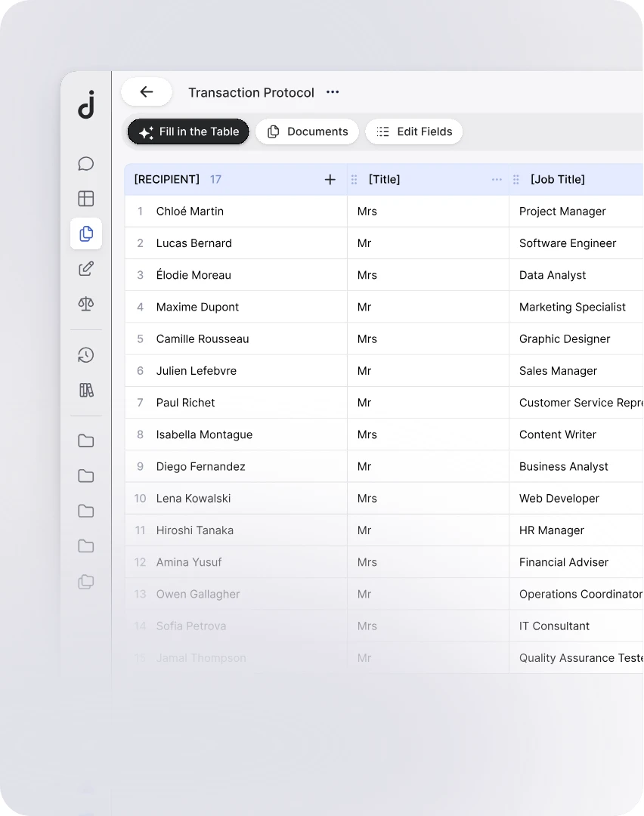
Task: Click the Transaction Protocol title
Action: (251, 93)
